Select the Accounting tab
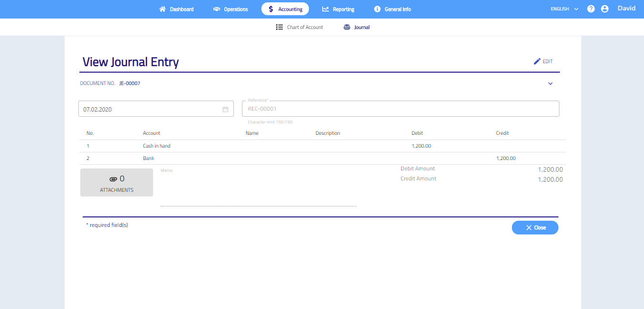This screenshot has height=309, width=644. [285, 9]
